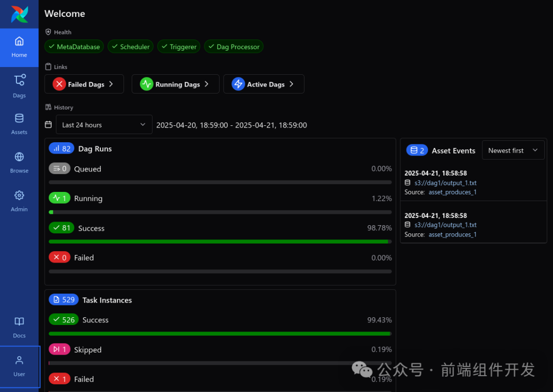Click the Welcome heading

tap(65, 14)
